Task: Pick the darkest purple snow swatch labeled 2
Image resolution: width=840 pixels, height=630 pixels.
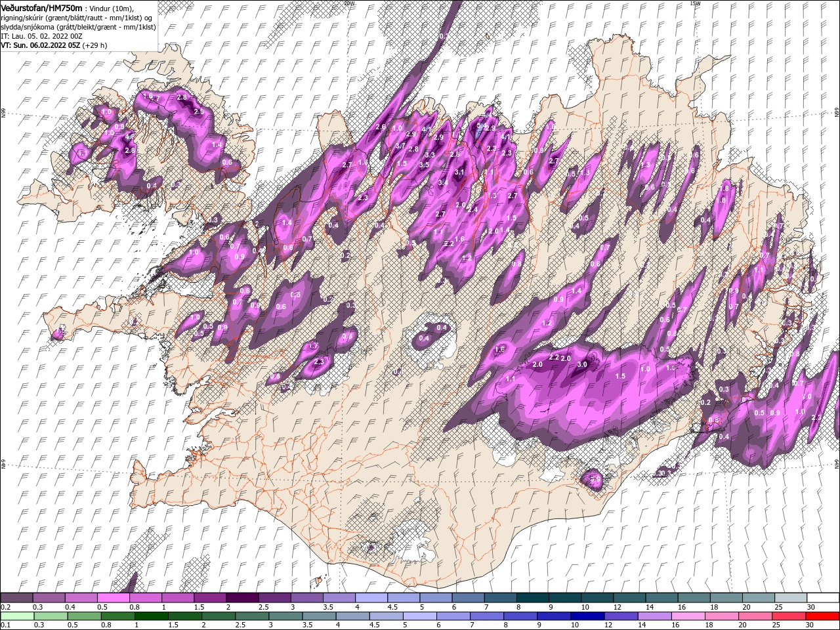Action: point(241,598)
